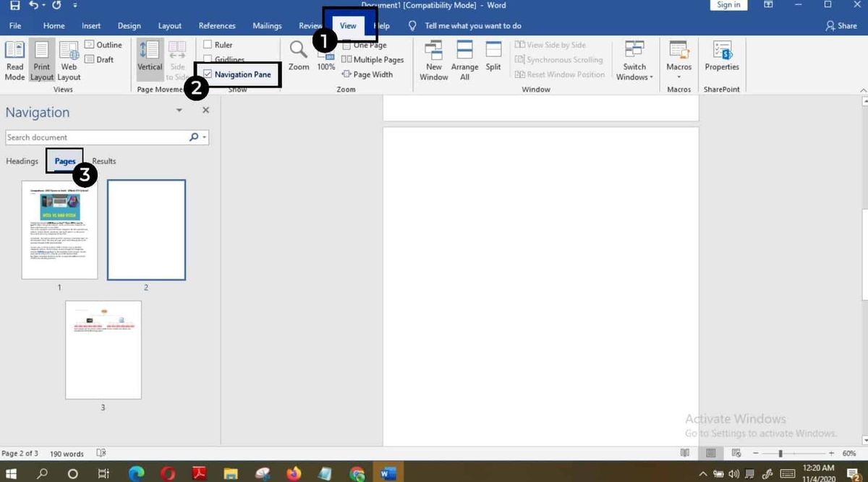Select the page 3 thumbnail

[103, 350]
